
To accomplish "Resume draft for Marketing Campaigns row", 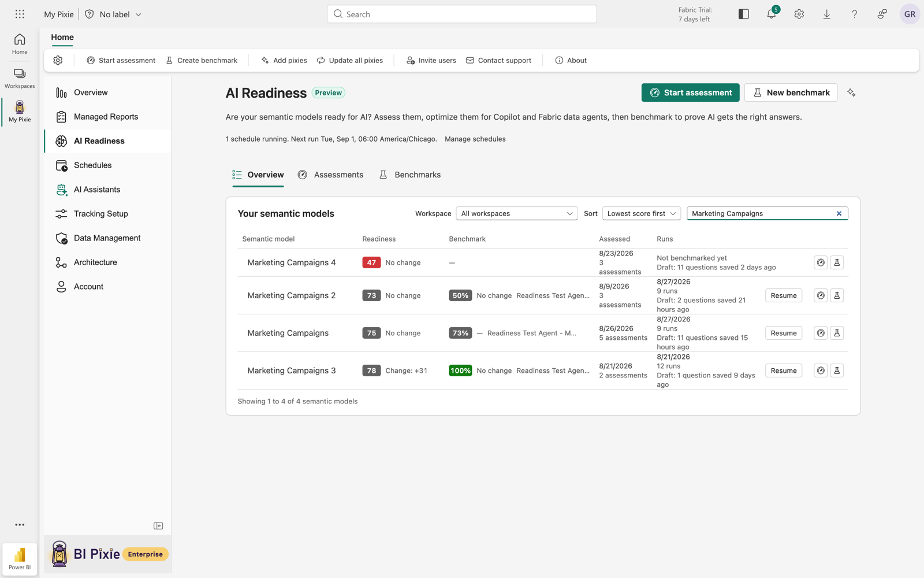I will pyautogui.click(x=784, y=333).
